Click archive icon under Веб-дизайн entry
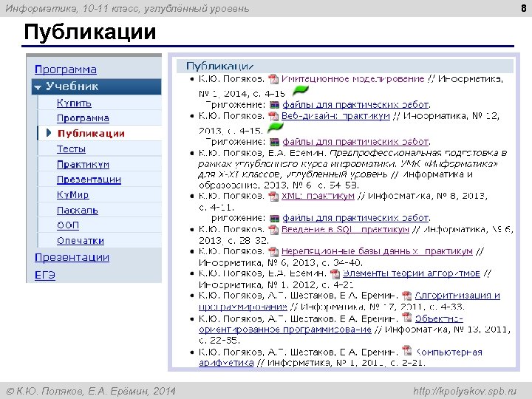 (274, 142)
